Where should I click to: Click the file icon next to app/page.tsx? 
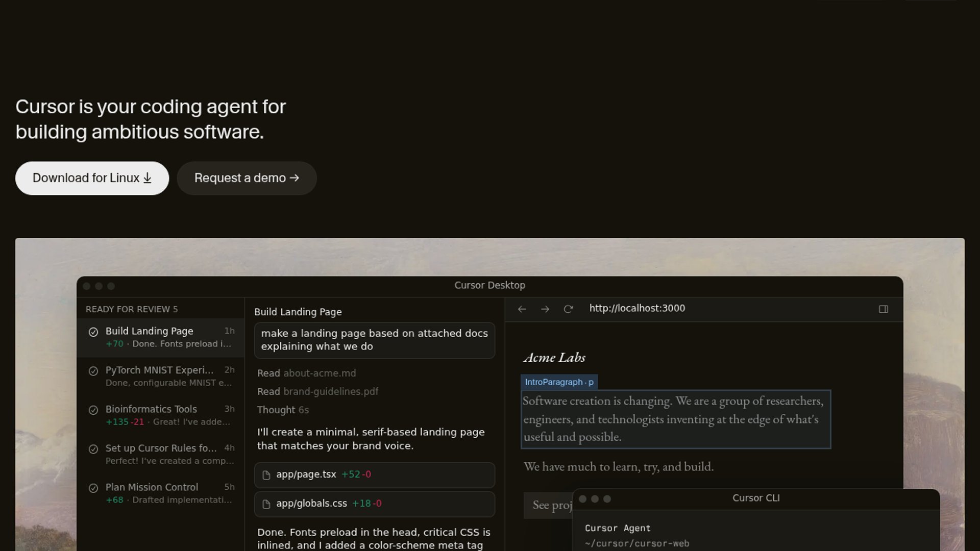266,475
